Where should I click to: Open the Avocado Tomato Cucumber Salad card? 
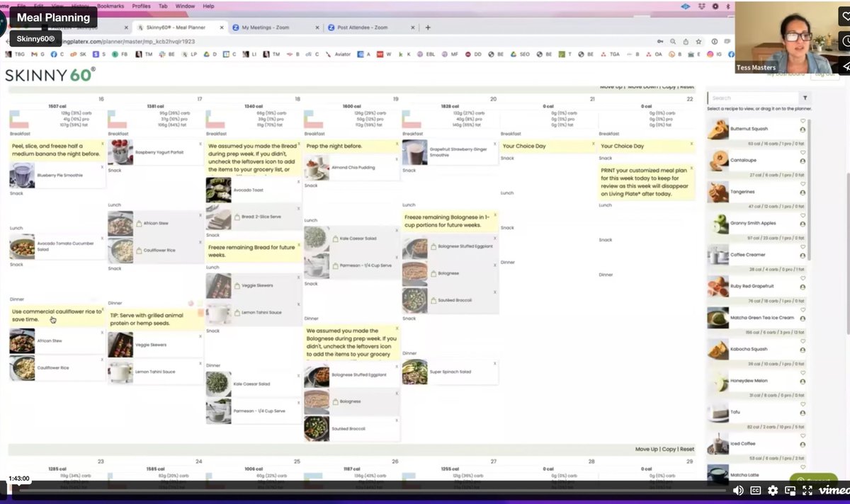pyautogui.click(x=57, y=246)
